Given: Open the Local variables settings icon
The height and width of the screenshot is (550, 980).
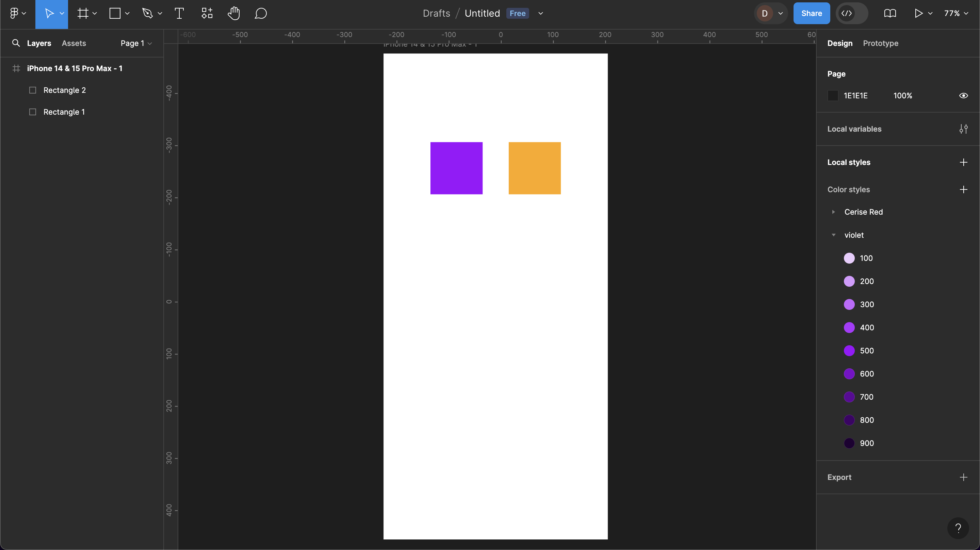Looking at the screenshot, I should 963,129.
